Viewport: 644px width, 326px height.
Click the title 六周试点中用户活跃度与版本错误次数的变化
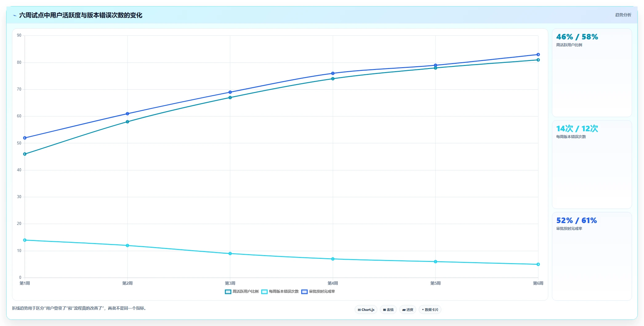click(x=81, y=15)
